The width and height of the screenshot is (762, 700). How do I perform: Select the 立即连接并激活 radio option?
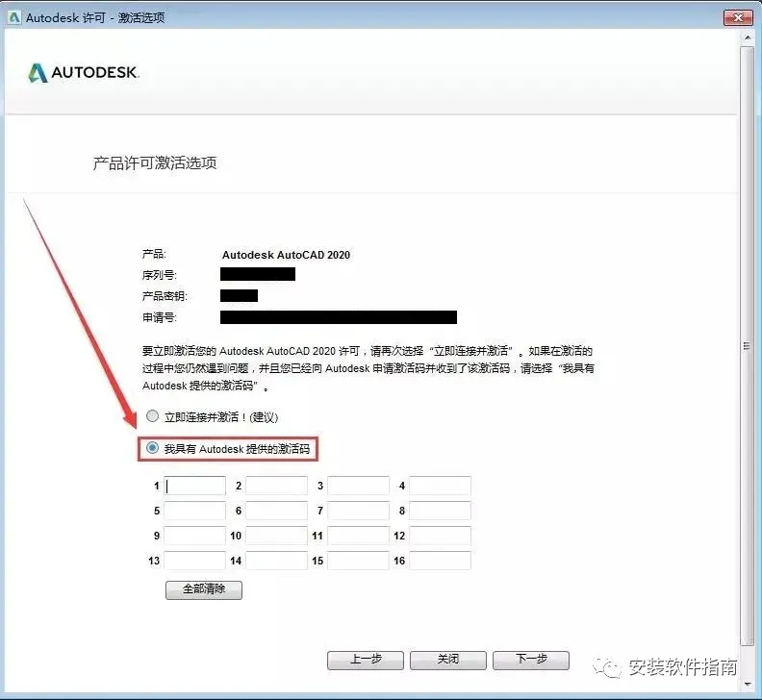pyautogui.click(x=153, y=416)
